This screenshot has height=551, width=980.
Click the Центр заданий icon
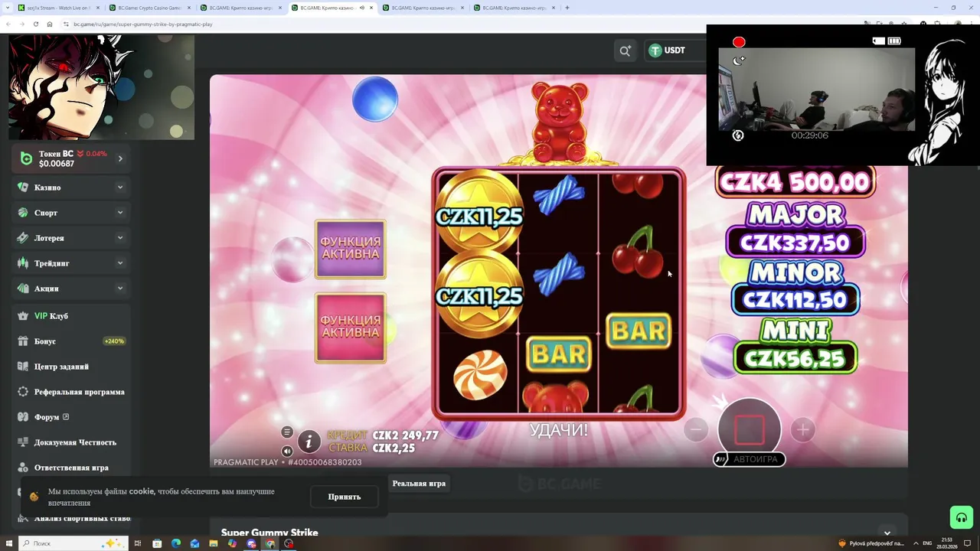[x=23, y=367]
